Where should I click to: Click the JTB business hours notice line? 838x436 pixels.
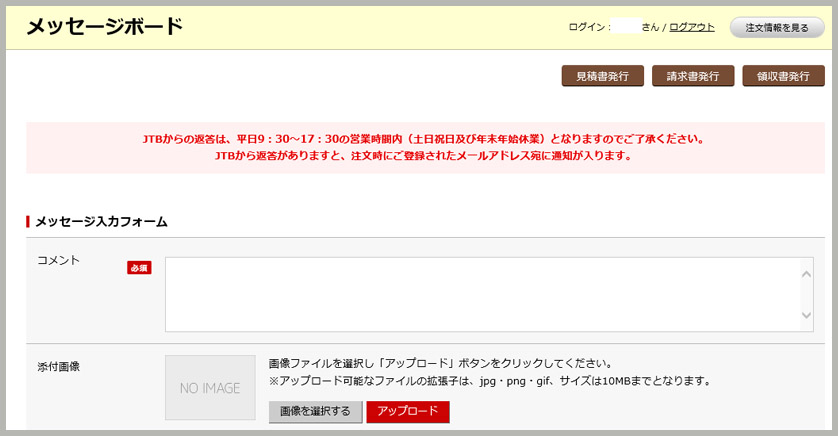pos(424,139)
